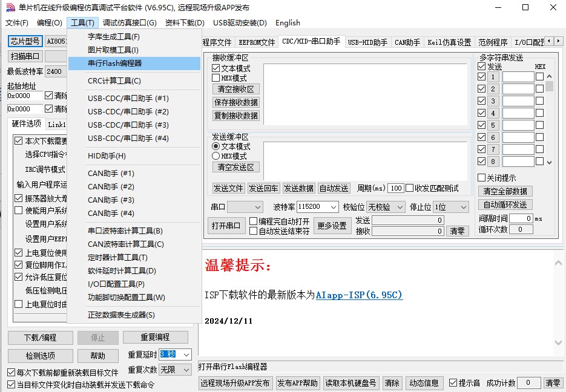Open CAN助手 (#3) menu item
The width and height of the screenshot is (566, 392).
click(134, 200)
